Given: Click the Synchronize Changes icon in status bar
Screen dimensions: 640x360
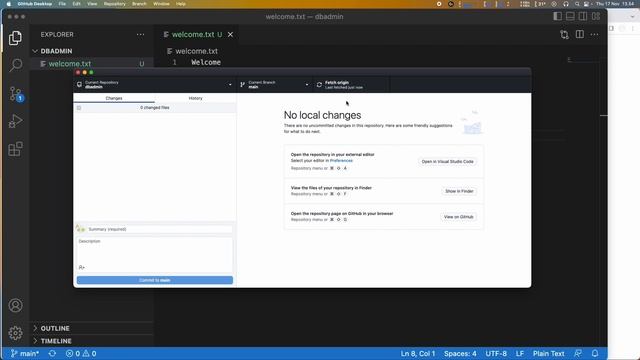Looking at the screenshot, I should click(x=52, y=353).
